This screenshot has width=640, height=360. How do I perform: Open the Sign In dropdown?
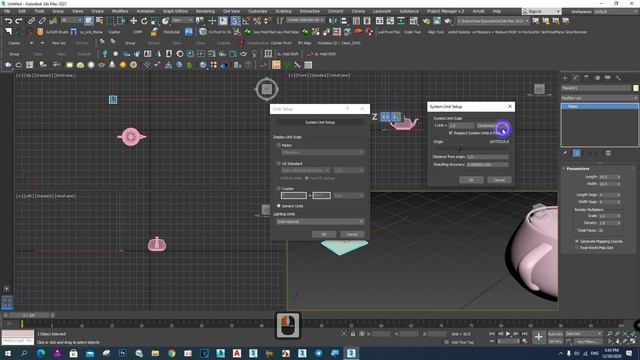541,11
